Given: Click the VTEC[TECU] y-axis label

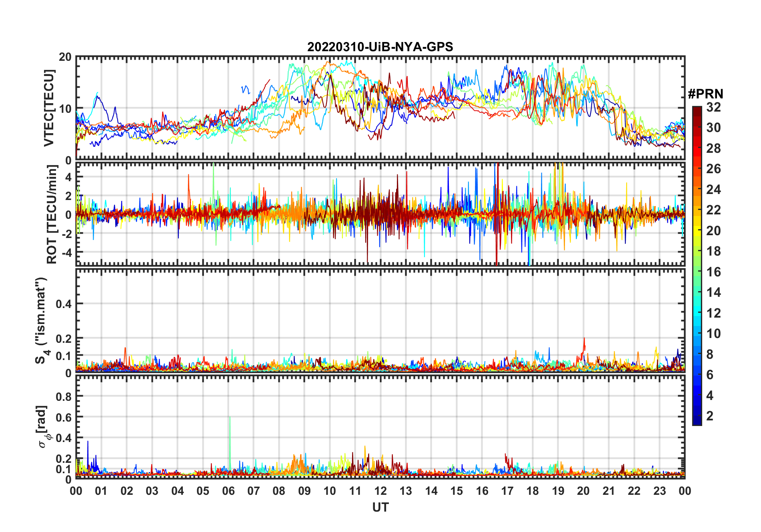Looking at the screenshot, I should [49, 108].
